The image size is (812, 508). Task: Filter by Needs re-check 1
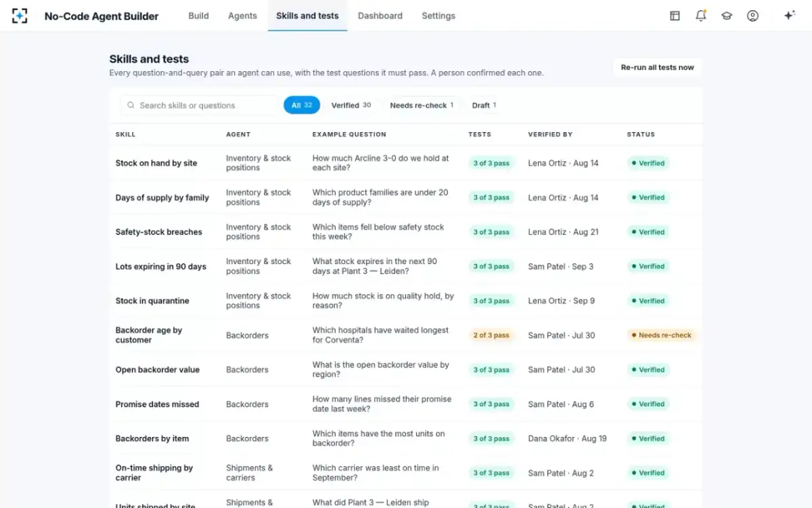click(422, 105)
